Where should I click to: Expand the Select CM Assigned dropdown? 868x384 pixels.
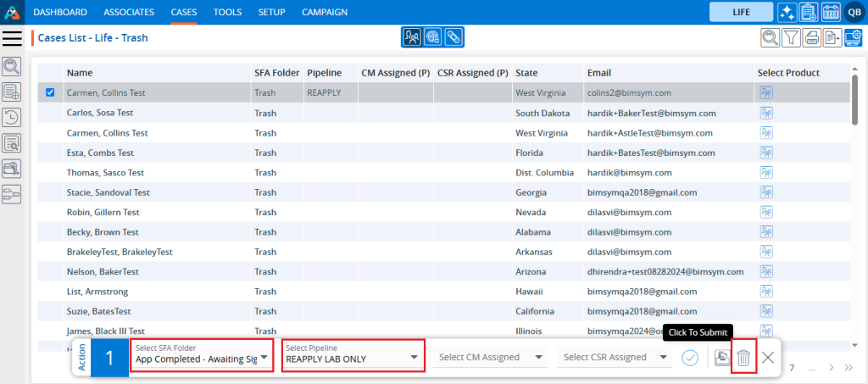(x=492, y=358)
